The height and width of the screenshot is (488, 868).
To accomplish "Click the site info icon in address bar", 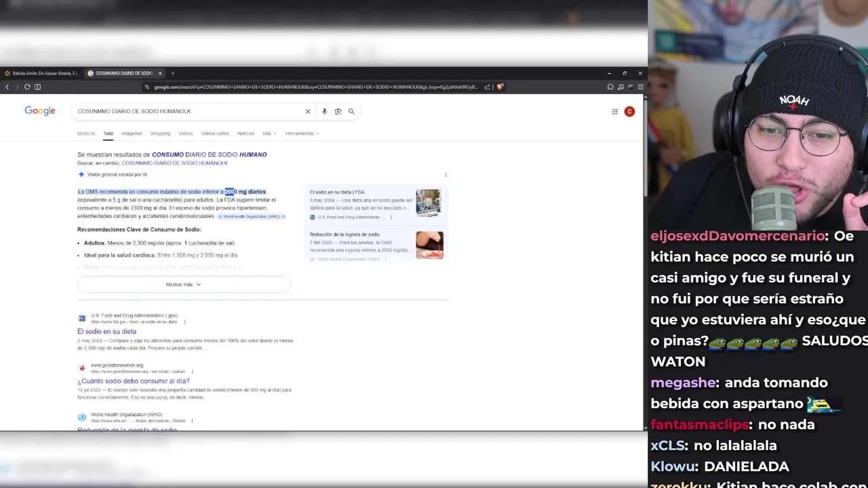I will click(x=146, y=87).
